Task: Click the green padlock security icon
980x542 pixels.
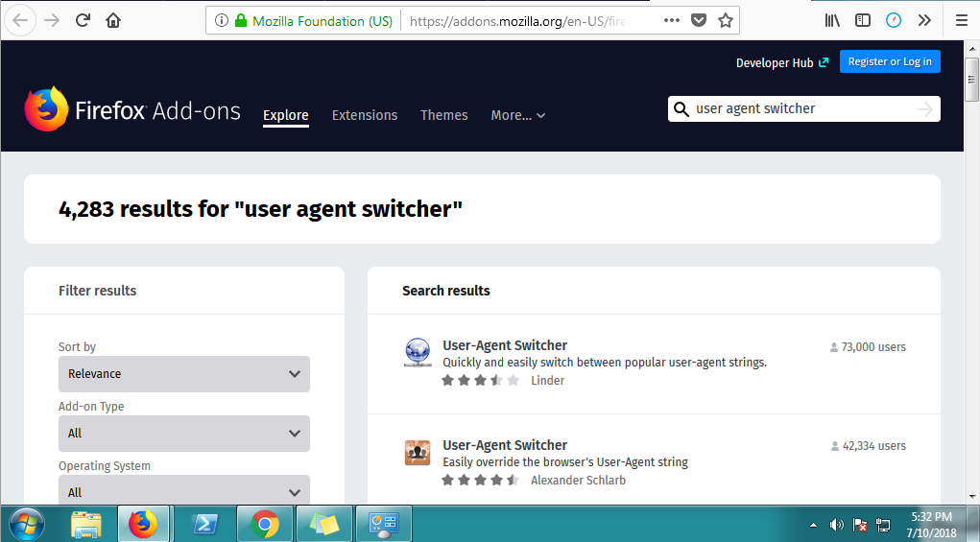Action: [x=241, y=20]
